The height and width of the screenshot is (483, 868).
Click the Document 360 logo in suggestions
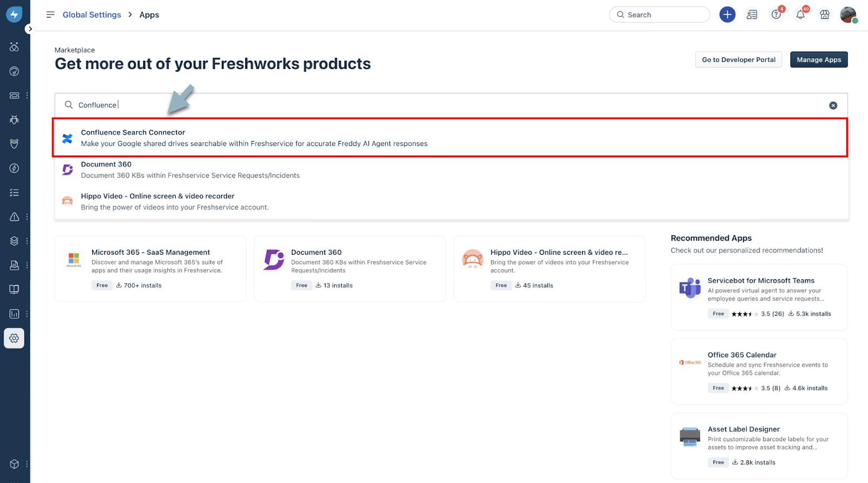click(x=67, y=170)
